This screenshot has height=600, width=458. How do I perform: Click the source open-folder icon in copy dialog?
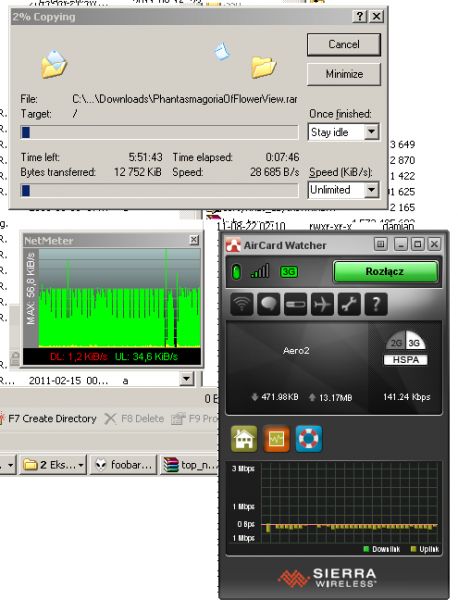[54, 64]
